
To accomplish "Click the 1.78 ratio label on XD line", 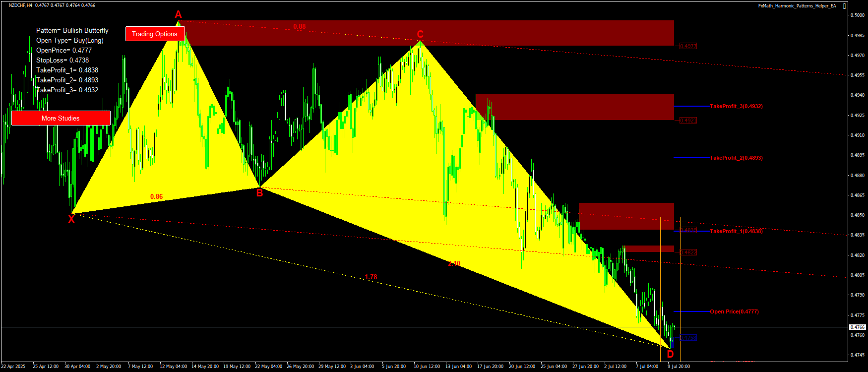I will coord(371,277).
